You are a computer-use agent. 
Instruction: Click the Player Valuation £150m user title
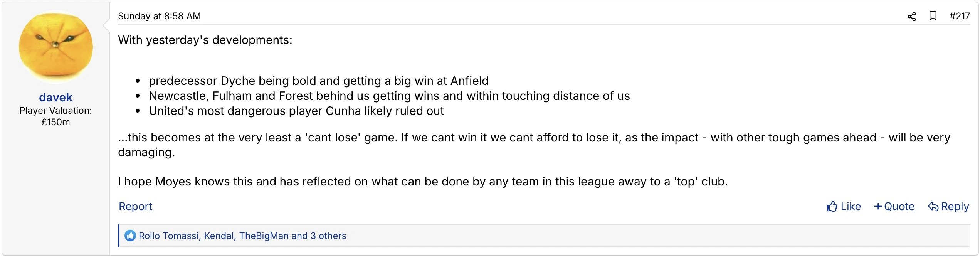coord(55,116)
